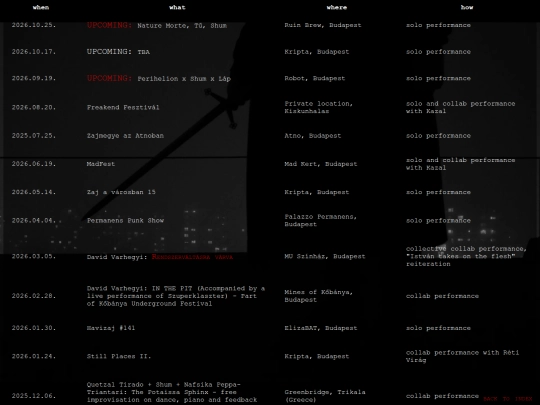This screenshot has width=540, height=405.
Task: Click the 'ElizaBAT, Budapest' venue
Action: pyautogui.click(x=321, y=328)
